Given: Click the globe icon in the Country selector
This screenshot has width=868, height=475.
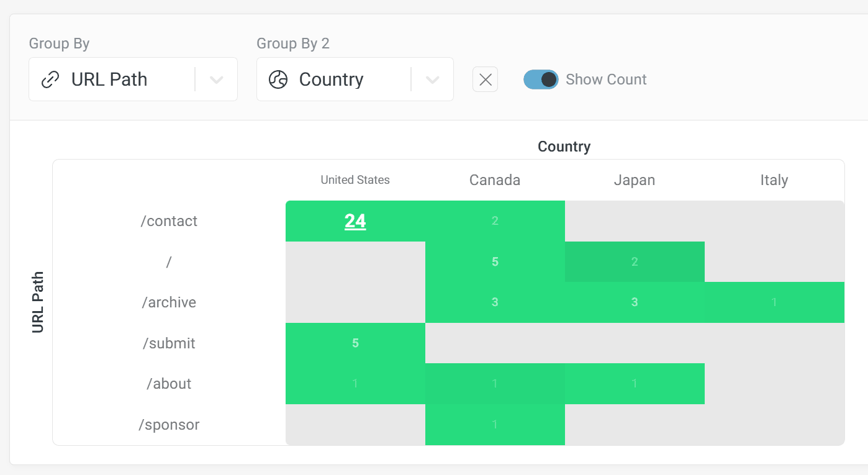Looking at the screenshot, I should (x=278, y=79).
